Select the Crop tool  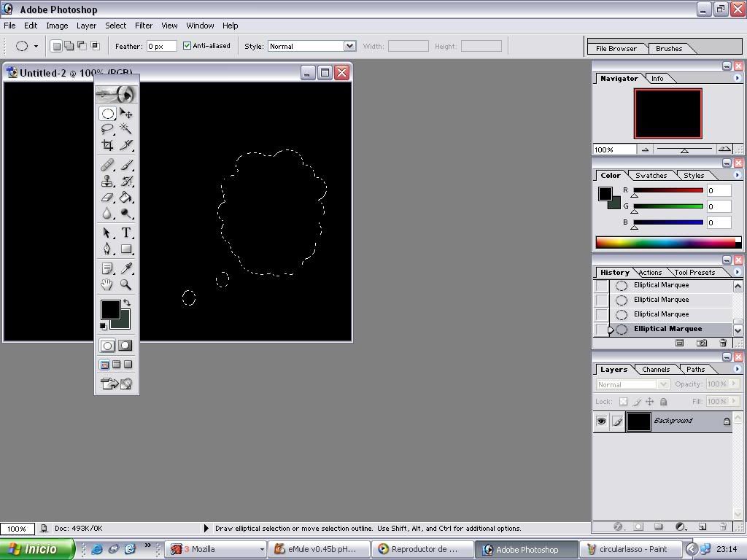[107, 145]
